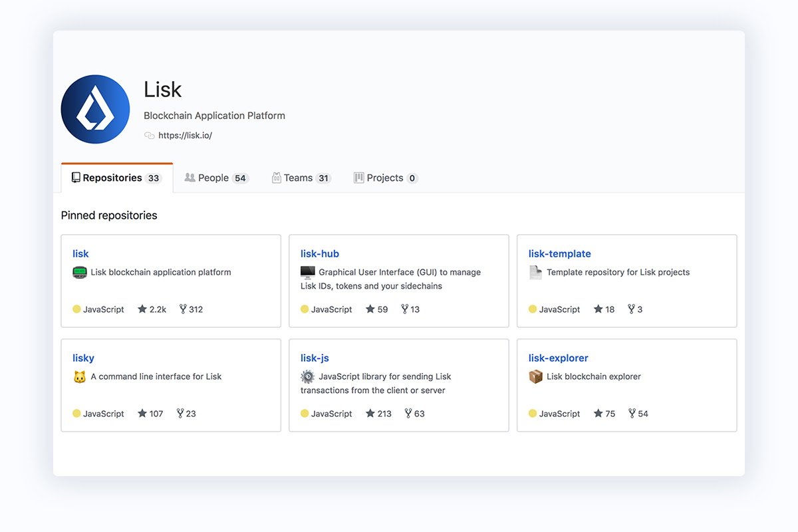Viewport: 798px width, 532px height.
Task: Click 'A command line interface for Lisk' text
Action: coord(156,376)
